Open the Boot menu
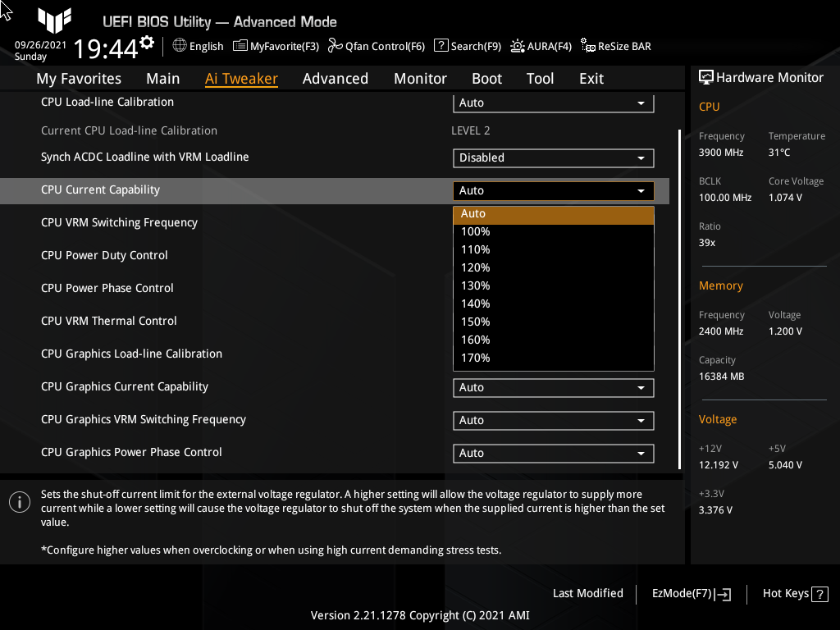 pyautogui.click(x=486, y=78)
